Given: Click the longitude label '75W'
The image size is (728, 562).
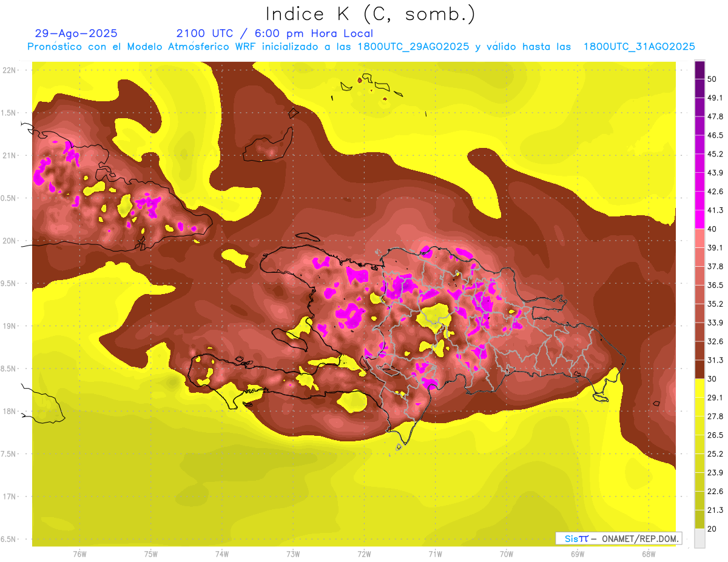Looking at the screenshot, I should (151, 554).
